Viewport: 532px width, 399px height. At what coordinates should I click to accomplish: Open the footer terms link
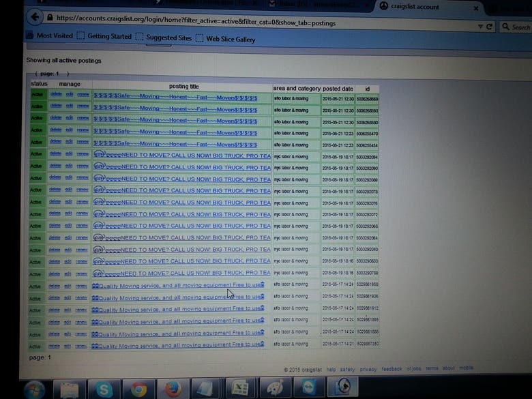point(432,368)
